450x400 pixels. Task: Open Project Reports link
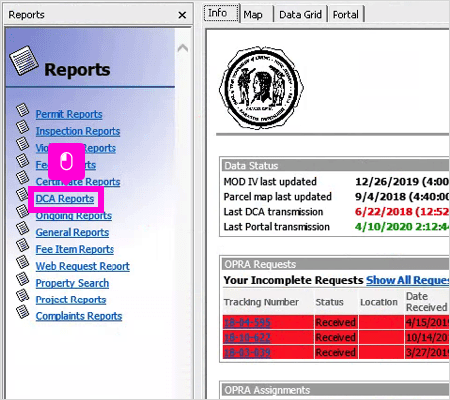[x=71, y=300]
